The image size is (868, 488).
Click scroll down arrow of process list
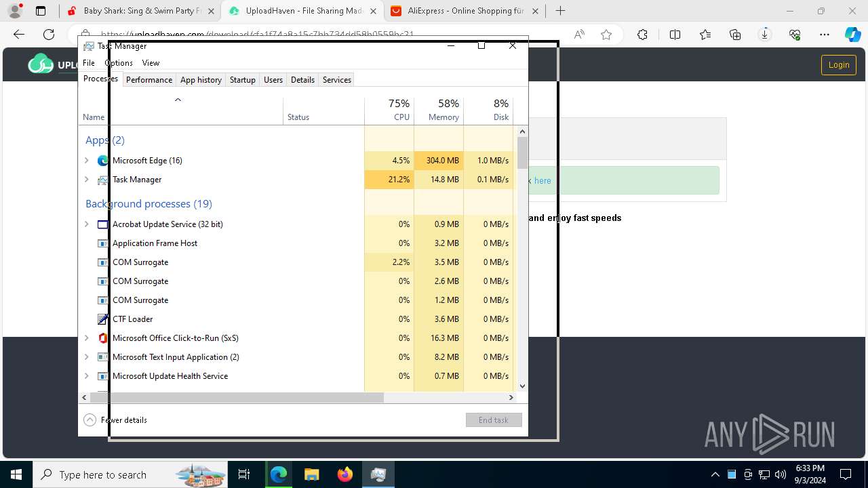pos(522,386)
